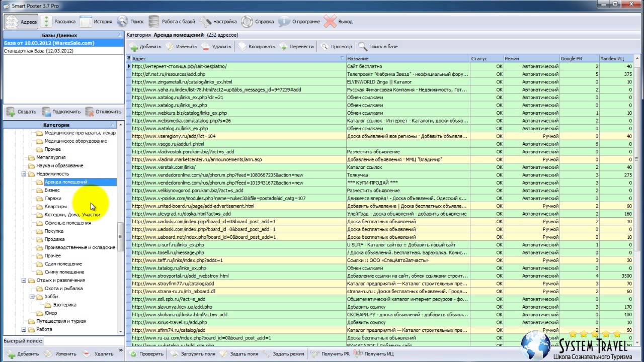The image size is (644, 362).
Task: Click Удалить under categories panel
Action: click(x=98, y=354)
